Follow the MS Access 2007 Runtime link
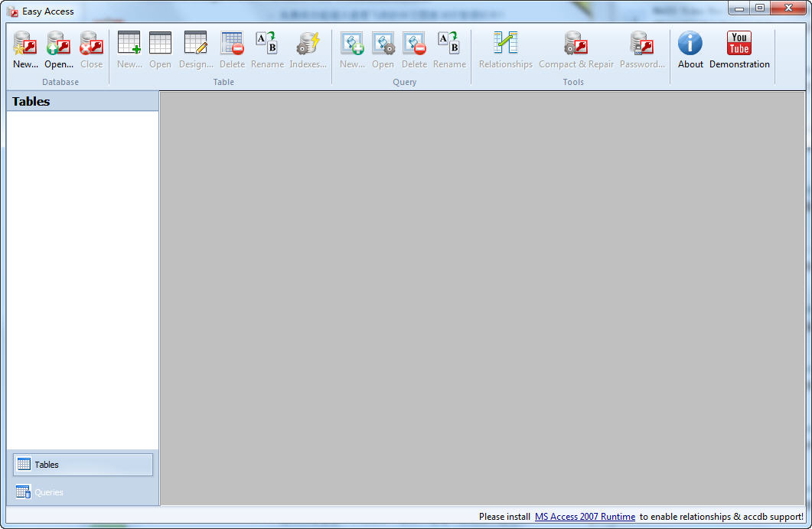 pos(585,517)
